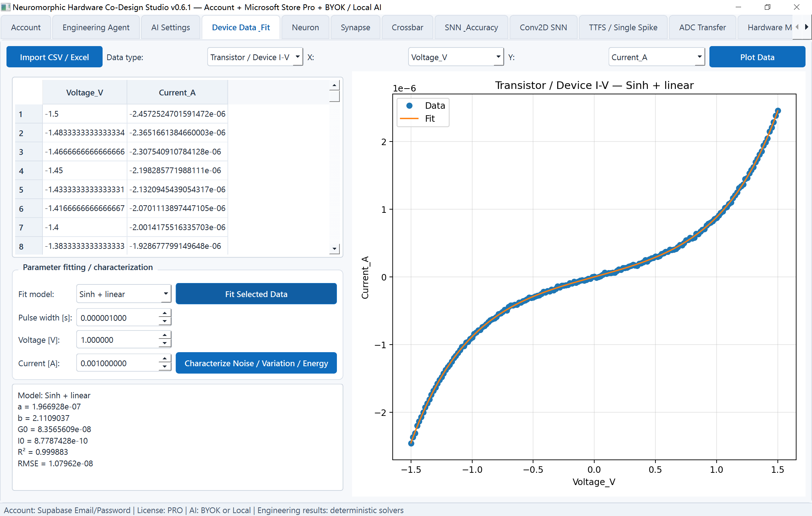Open the Synapse tab
Screen dimensions: 812x516
[355, 28]
